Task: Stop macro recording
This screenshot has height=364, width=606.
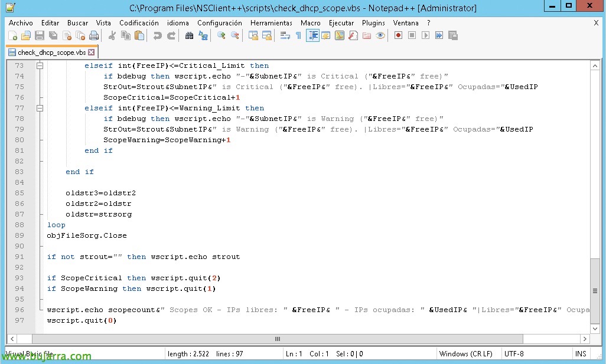Action: tap(412, 36)
